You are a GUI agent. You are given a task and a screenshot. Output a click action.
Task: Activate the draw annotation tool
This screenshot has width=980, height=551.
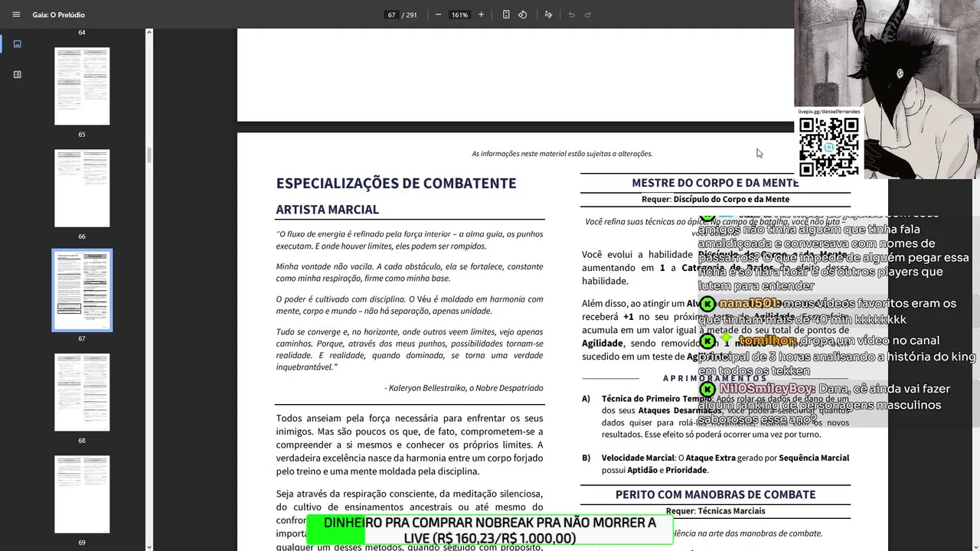[548, 15]
